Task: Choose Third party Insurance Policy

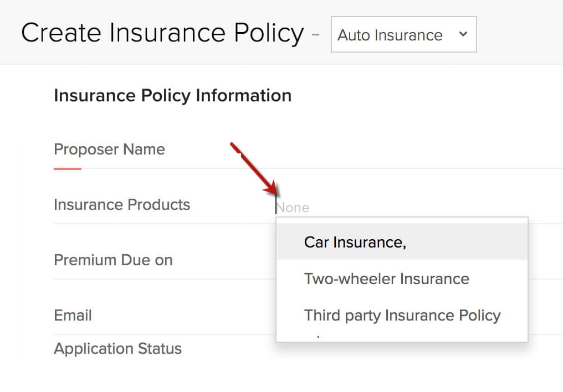Action: [402, 315]
